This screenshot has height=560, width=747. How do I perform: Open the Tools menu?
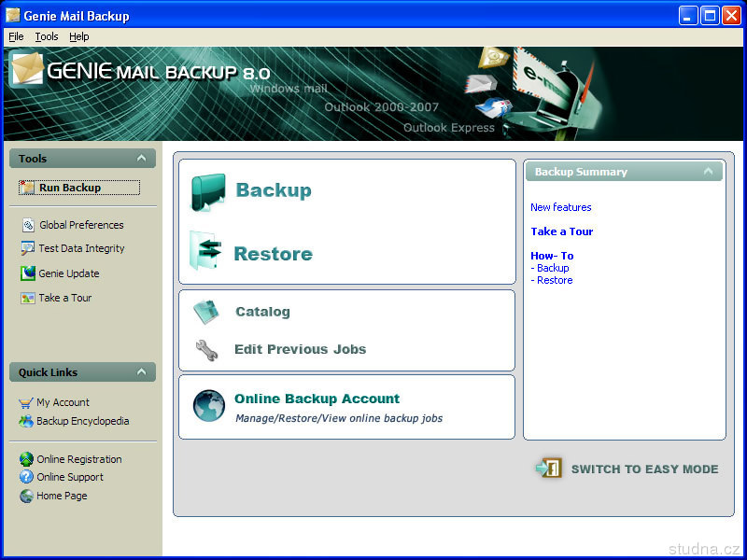tap(47, 36)
